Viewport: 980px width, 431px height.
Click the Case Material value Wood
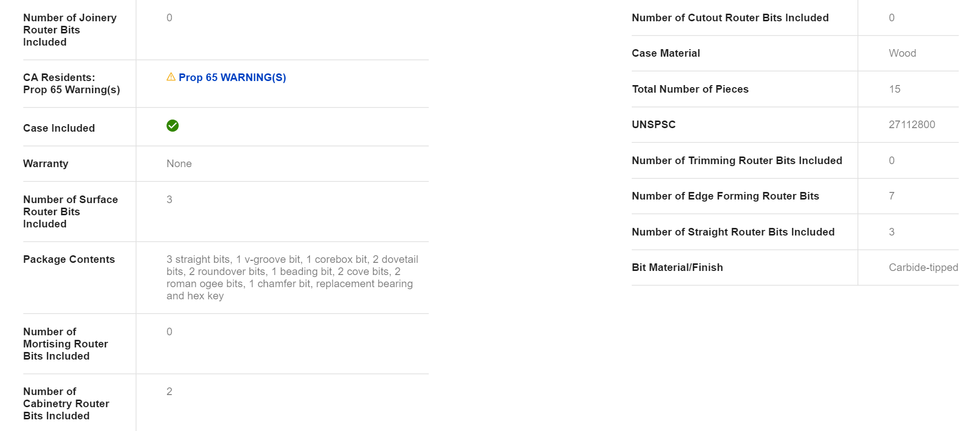coord(902,53)
